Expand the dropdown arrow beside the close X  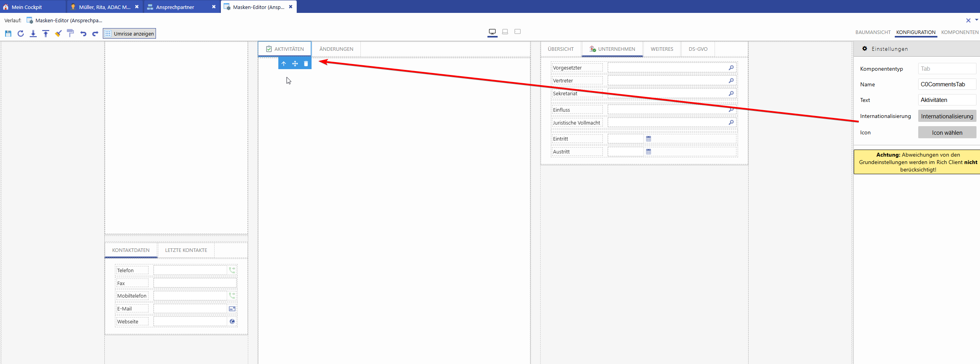click(976, 20)
